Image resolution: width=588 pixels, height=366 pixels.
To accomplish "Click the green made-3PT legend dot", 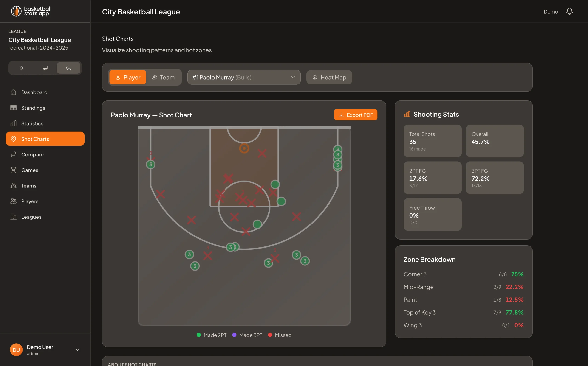I will (x=234, y=335).
